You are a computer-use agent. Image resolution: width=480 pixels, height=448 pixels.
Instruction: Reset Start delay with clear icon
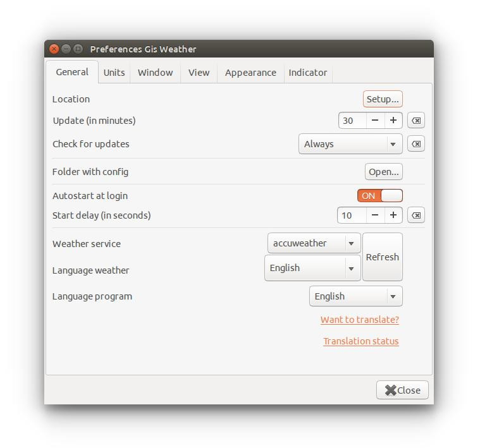point(415,215)
